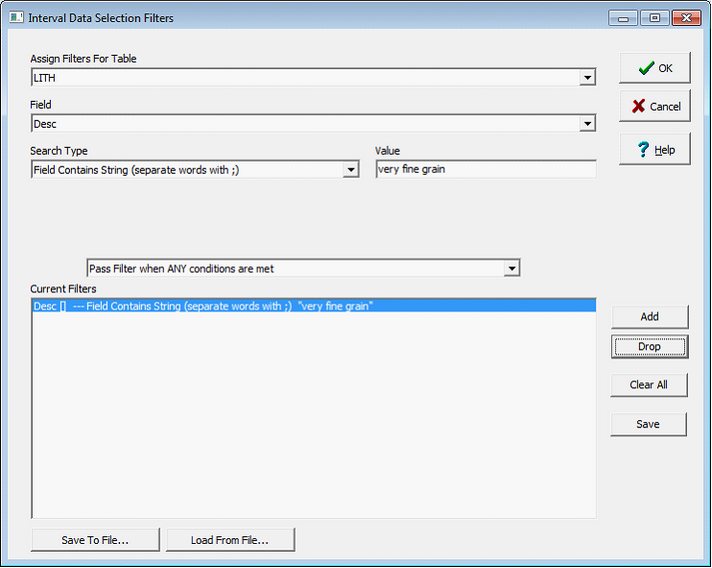Click Clear All to remove filters
The height and width of the screenshot is (568, 712).
point(649,385)
